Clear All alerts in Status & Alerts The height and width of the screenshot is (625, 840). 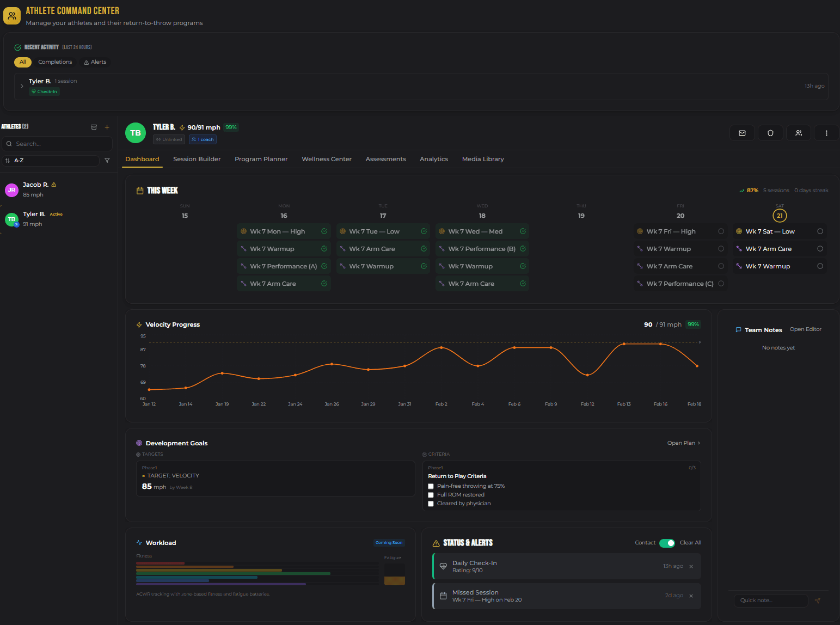tap(690, 543)
